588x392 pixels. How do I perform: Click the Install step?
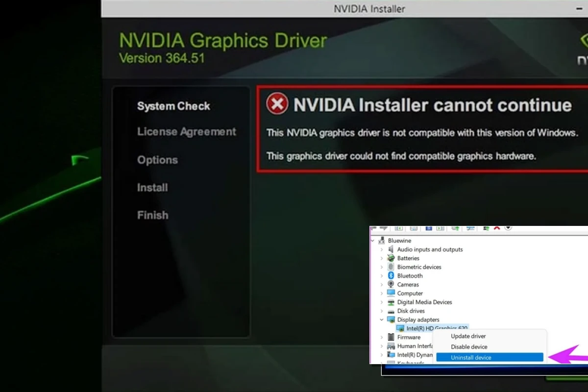coord(152,188)
